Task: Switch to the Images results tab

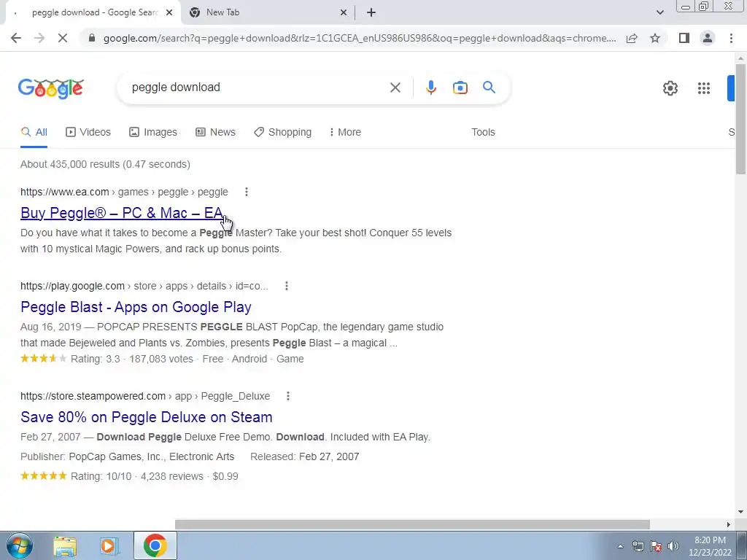Action: pos(153,133)
